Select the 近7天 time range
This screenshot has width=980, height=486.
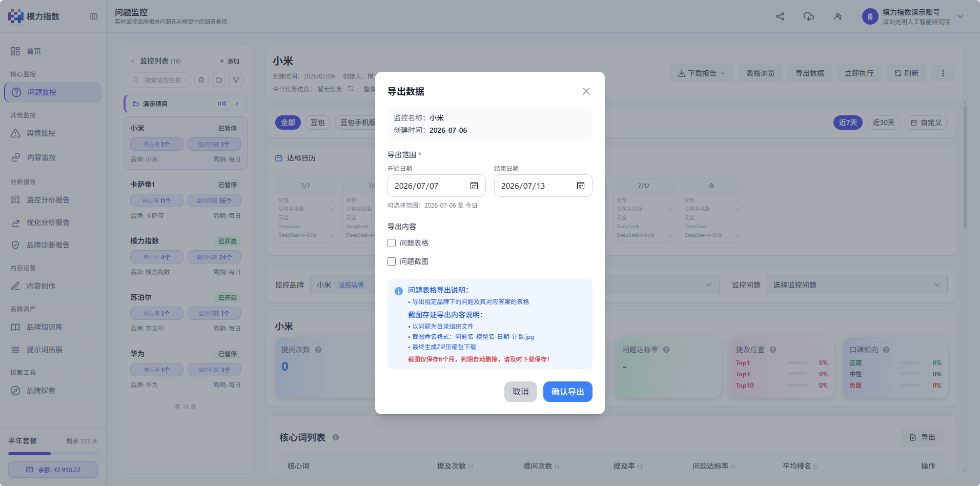848,123
